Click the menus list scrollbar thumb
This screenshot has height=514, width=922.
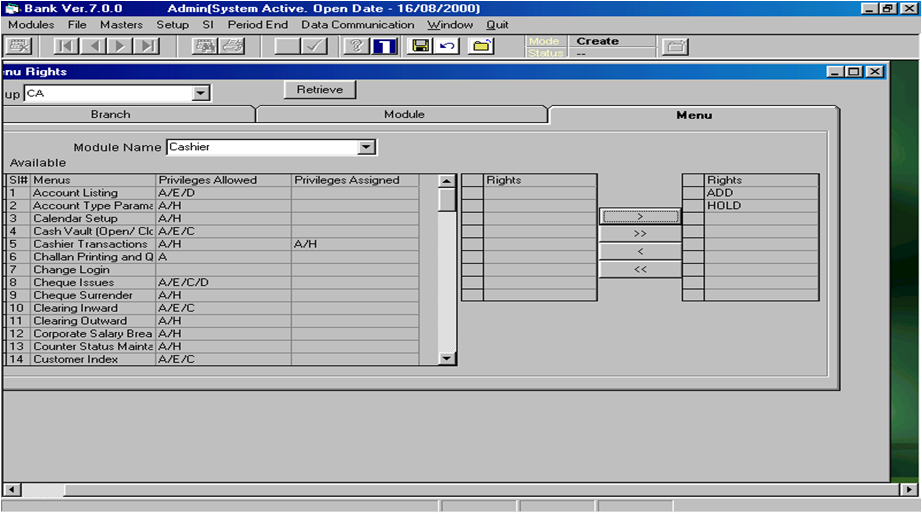(447, 199)
